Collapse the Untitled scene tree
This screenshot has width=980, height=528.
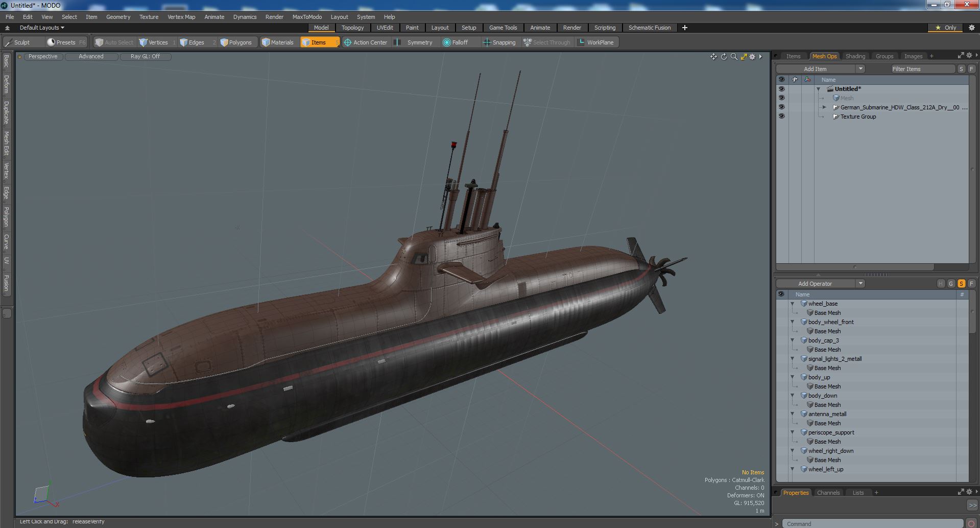pyautogui.click(x=819, y=89)
